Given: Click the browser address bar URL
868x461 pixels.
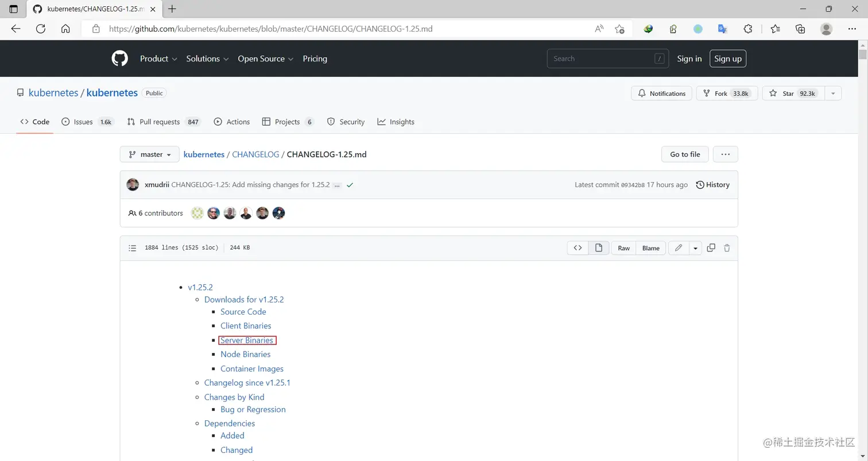Looking at the screenshot, I should pyautogui.click(x=270, y=29).
